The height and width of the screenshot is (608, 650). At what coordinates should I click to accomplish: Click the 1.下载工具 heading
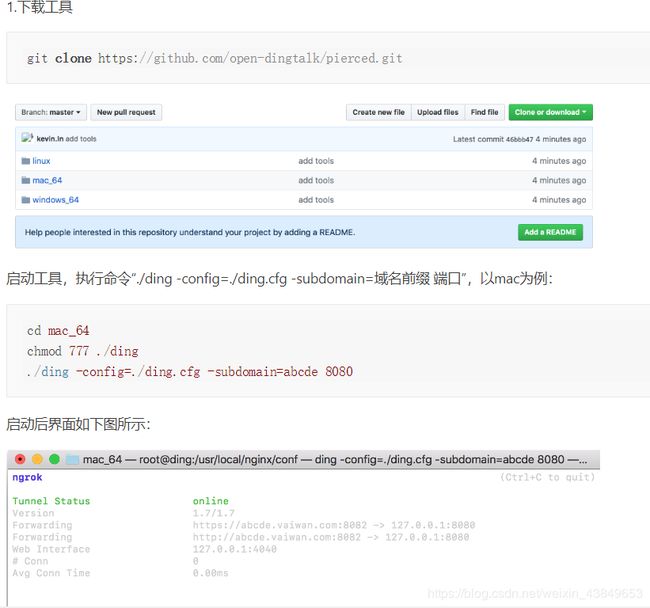[x=40, y=7]
